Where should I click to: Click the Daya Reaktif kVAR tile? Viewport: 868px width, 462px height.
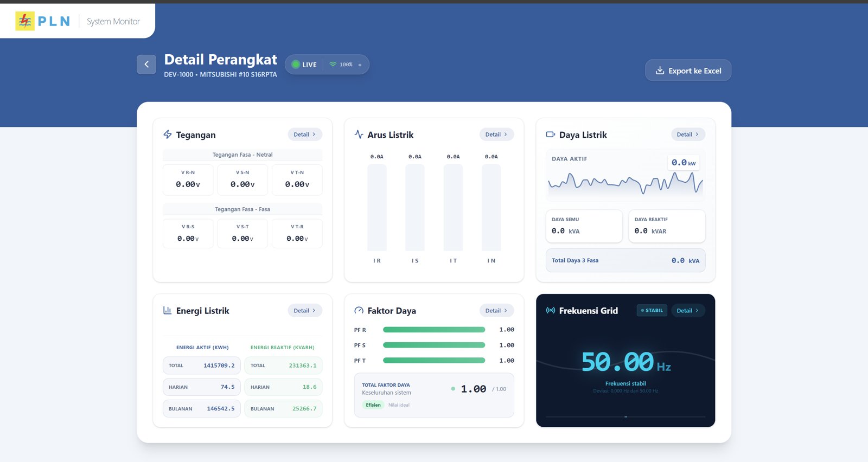pyautogui.click(x=667, y=226)
